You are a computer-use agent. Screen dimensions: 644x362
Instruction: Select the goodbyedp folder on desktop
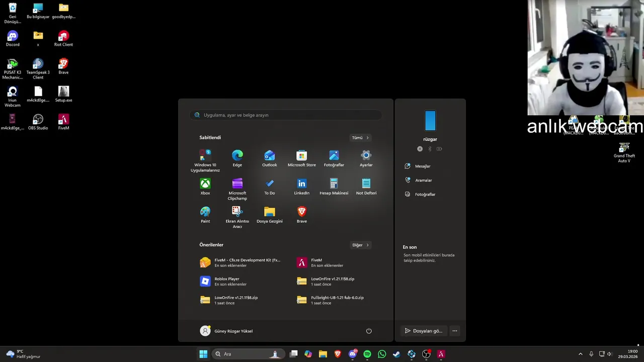coord(63,11)
